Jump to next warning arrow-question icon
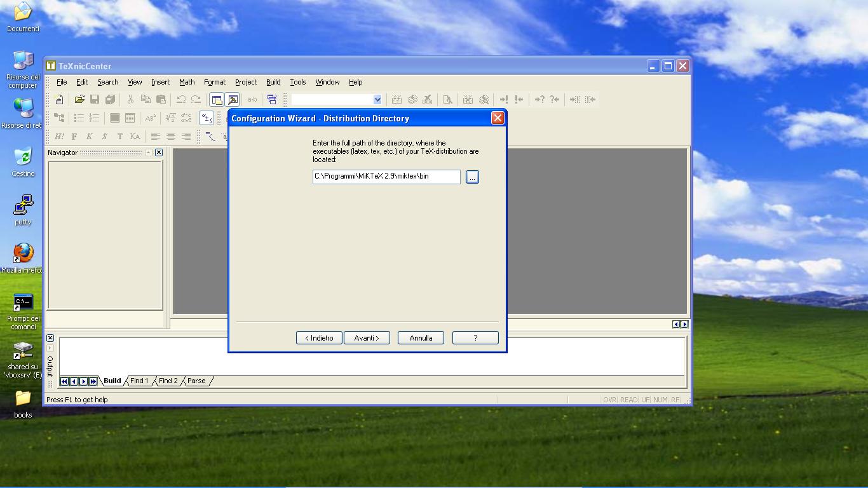 pos(539,99)
